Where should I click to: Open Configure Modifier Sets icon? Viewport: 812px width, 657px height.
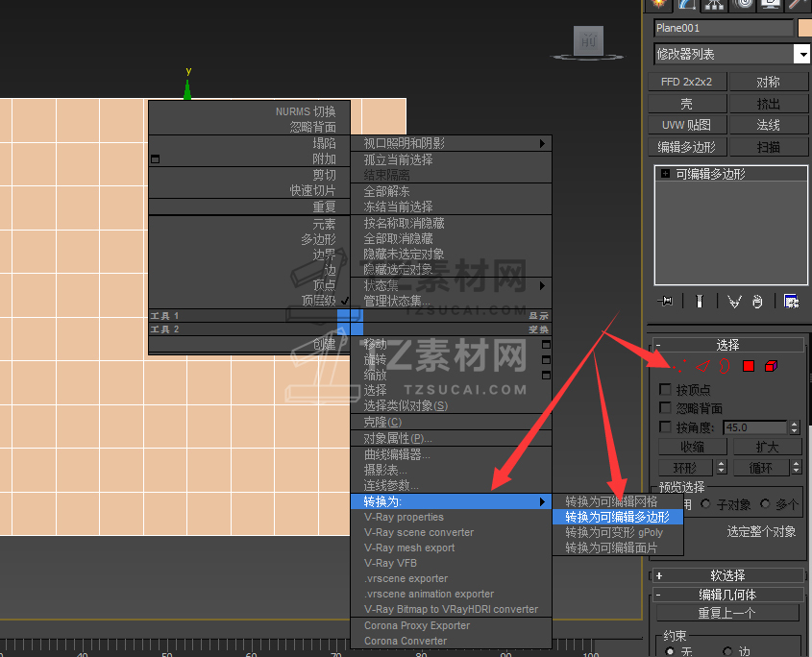coord(791,301)
